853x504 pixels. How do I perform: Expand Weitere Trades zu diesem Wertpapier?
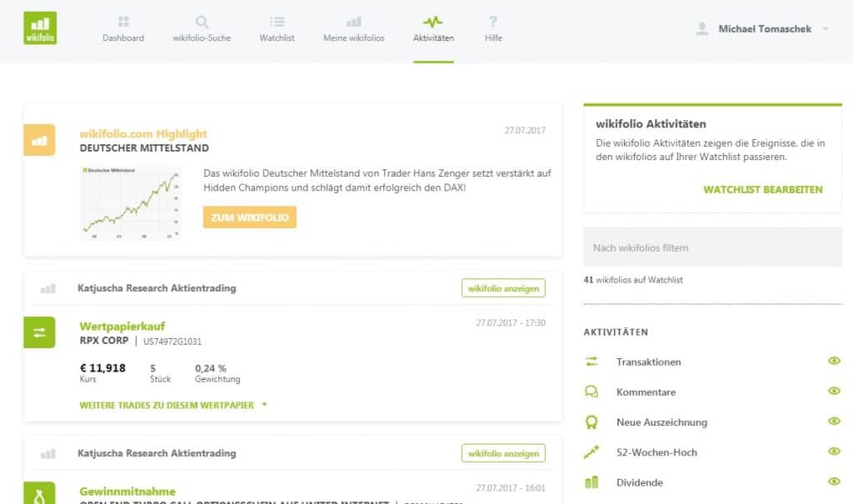pyautogui.click(x=173, y=406)
